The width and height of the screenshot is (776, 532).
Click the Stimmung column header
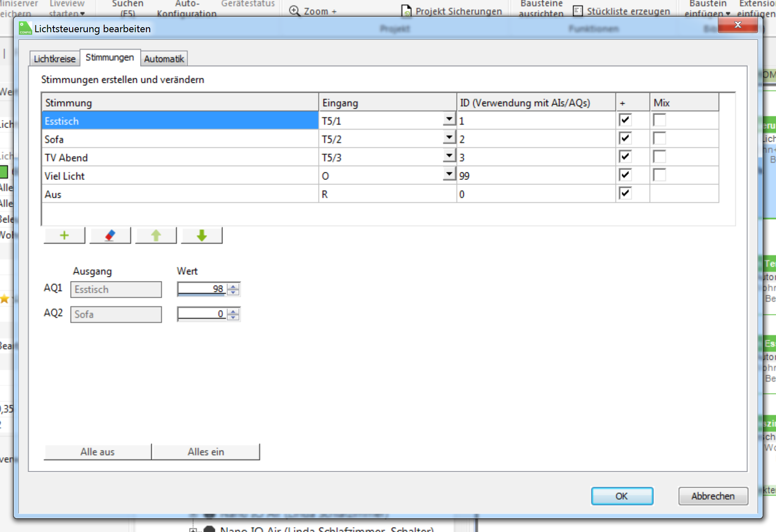pos(180,102)
